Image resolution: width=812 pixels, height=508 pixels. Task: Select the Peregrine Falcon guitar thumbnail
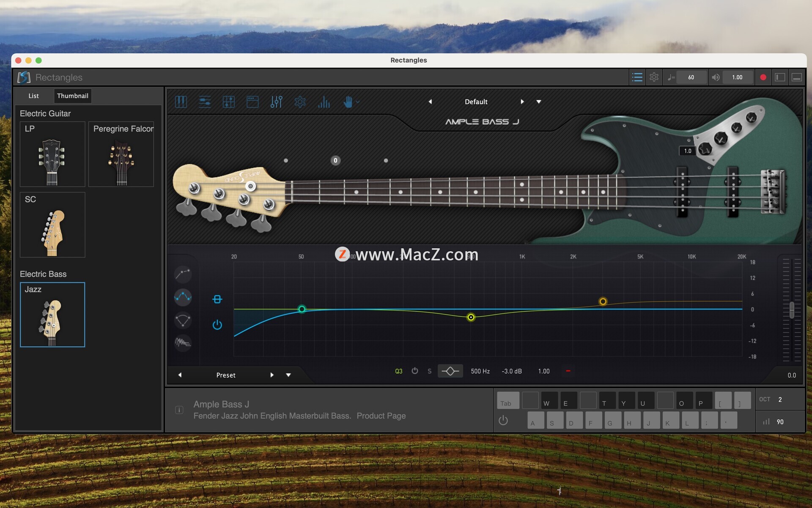point(121,154)
